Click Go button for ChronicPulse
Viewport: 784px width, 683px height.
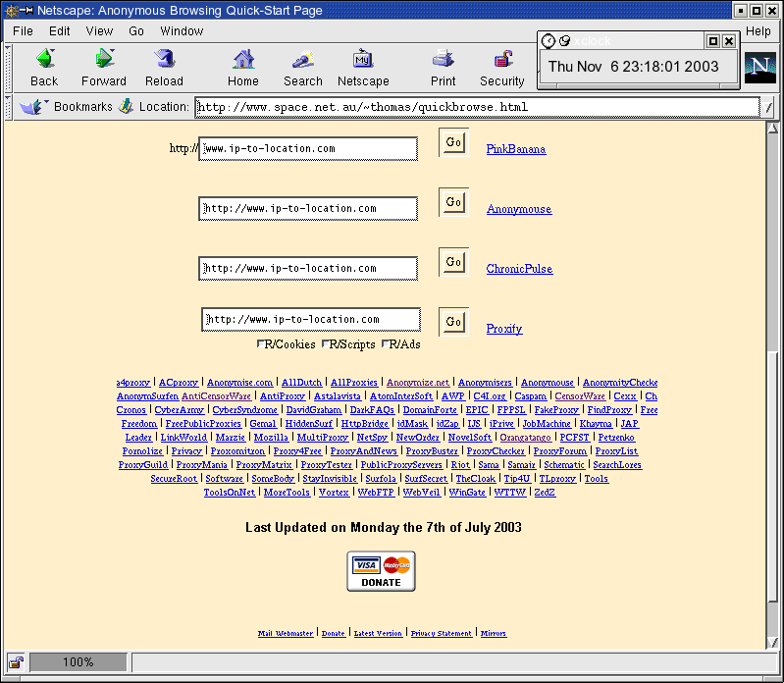(x=453, y=262)
